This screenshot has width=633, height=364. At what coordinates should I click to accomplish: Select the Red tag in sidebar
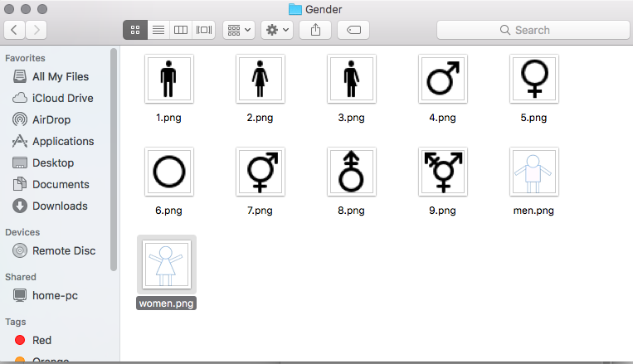(x=41, y=340)
